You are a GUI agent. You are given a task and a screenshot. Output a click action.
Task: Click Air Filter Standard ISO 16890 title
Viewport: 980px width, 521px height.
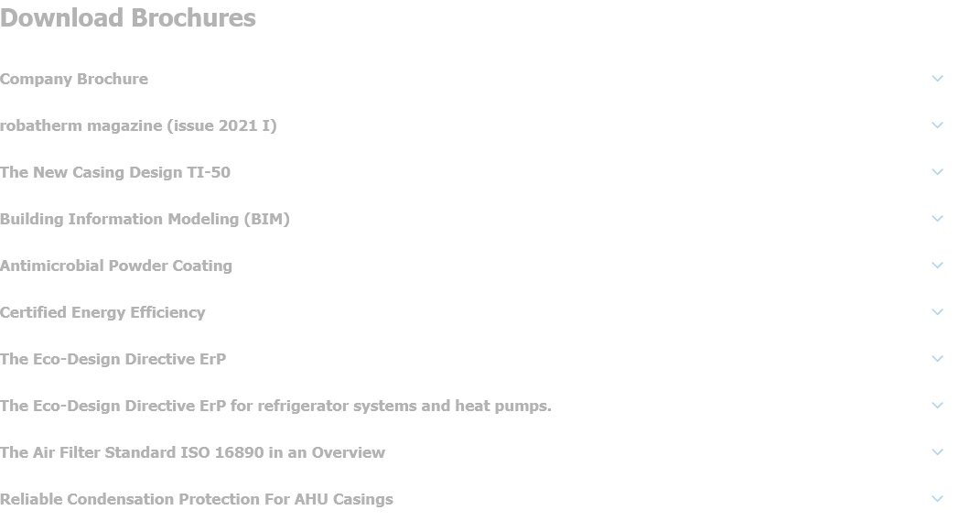point(192,452)
